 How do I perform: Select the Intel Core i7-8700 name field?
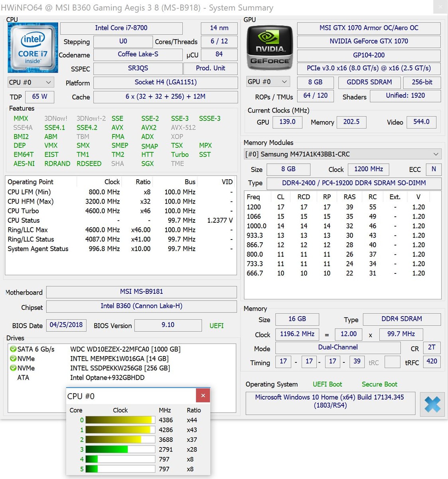(x=121, y=28)
